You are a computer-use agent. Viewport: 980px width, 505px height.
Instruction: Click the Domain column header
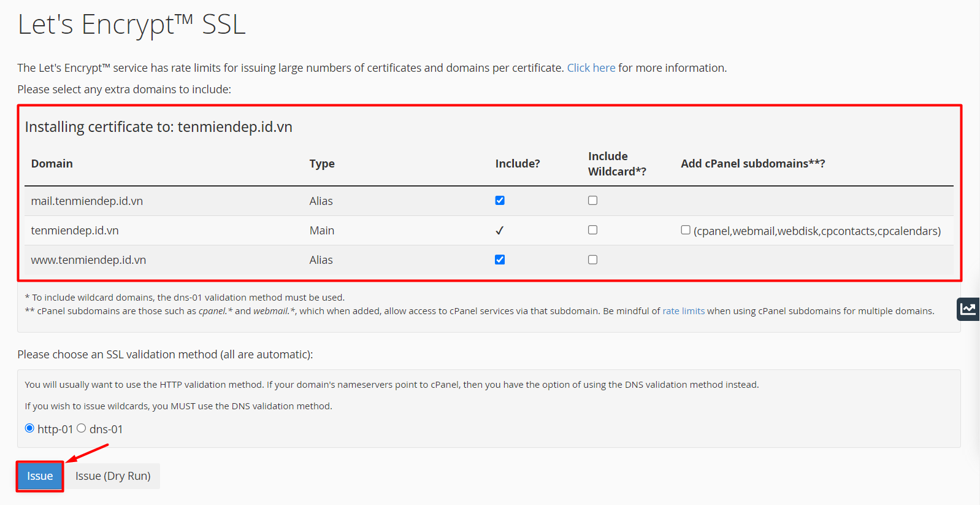point(52,164)
